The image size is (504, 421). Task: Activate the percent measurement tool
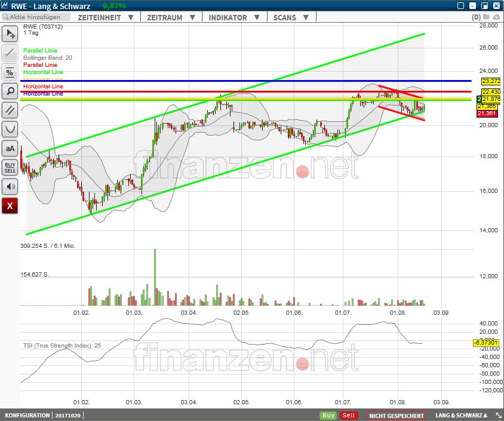coord(10,72)
